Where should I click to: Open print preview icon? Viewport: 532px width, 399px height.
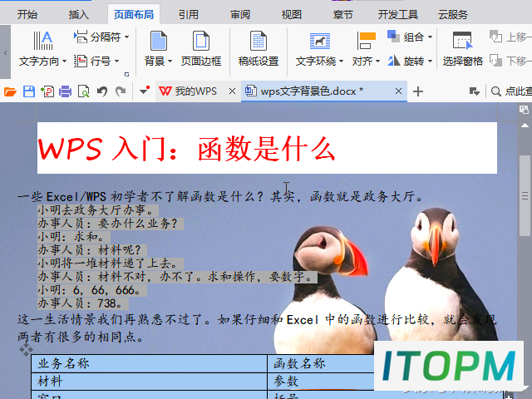click(83, 91)
